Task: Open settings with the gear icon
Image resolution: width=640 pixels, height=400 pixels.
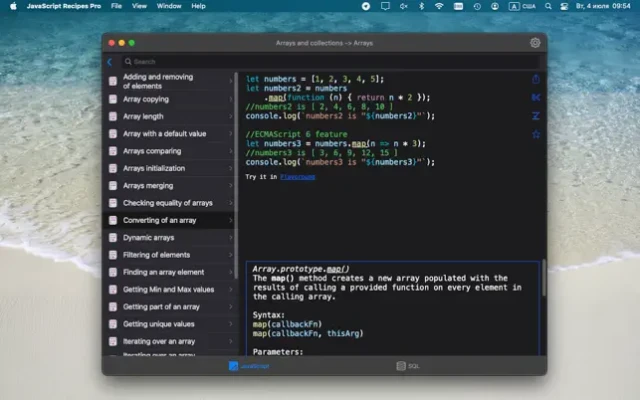Action: click(535, 43)
